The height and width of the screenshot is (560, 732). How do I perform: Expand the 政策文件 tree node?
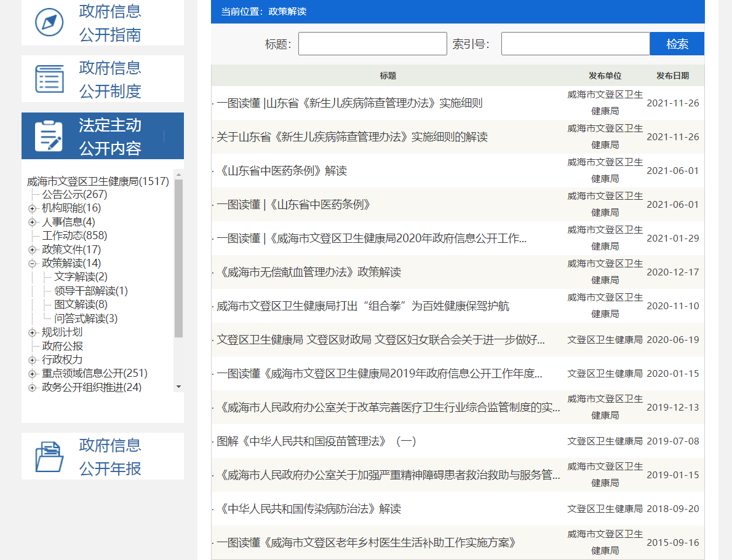(32, 250)
